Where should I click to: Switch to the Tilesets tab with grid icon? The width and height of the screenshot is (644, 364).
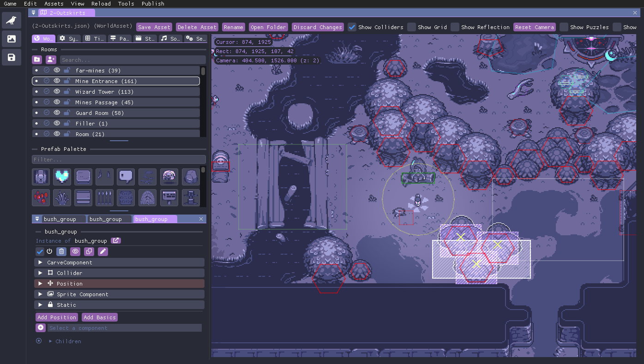[x=95, y=39]
